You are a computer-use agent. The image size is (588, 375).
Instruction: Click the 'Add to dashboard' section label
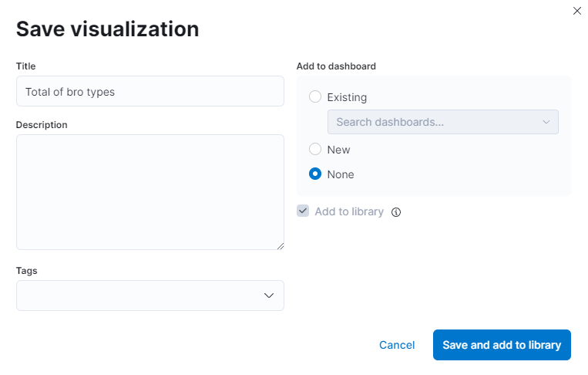[x=336, y=66]
